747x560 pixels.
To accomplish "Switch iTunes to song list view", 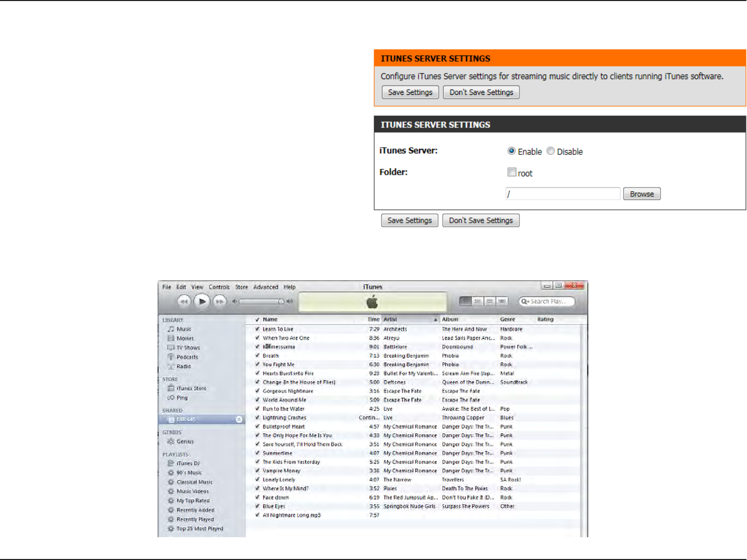I will pyautogui.click(x=466, y=301).
